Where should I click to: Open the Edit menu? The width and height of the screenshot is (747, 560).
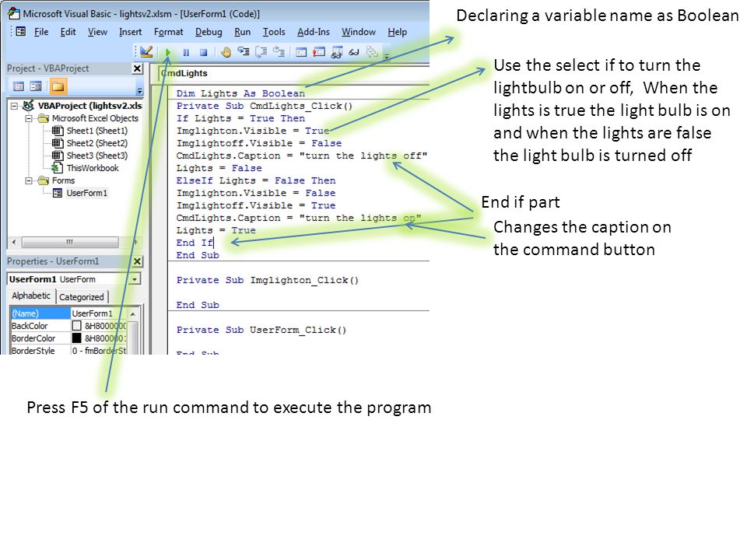click(68, 32)
